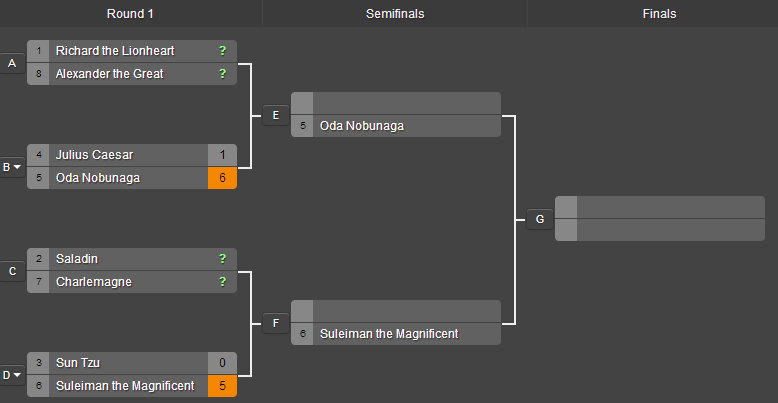The height and width of the screenshot is (403, 778).
Task: Open match B dropdown arrow
Action: click(x=17, y=167)
